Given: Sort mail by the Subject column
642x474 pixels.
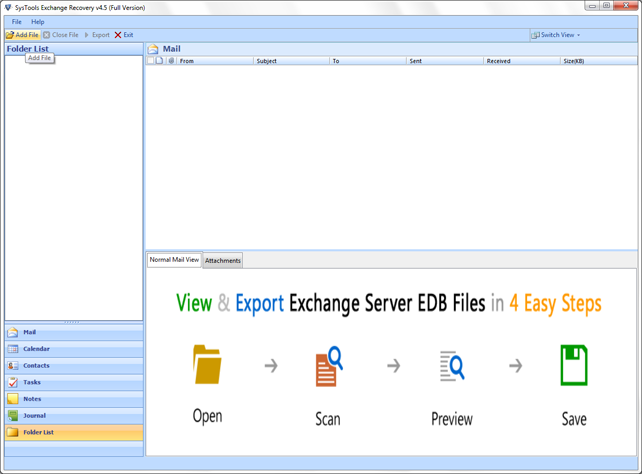Looking at the screenshot, I should pyautogui.click(x=291, y=61).
